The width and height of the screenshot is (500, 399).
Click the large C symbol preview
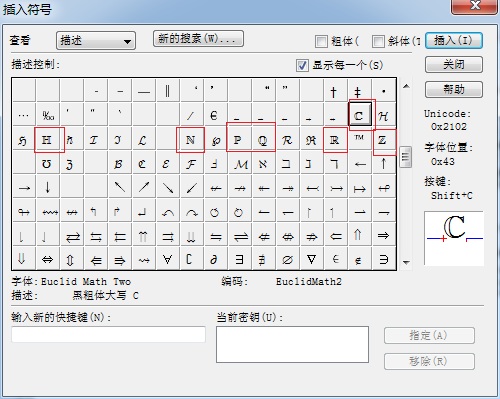454,238
